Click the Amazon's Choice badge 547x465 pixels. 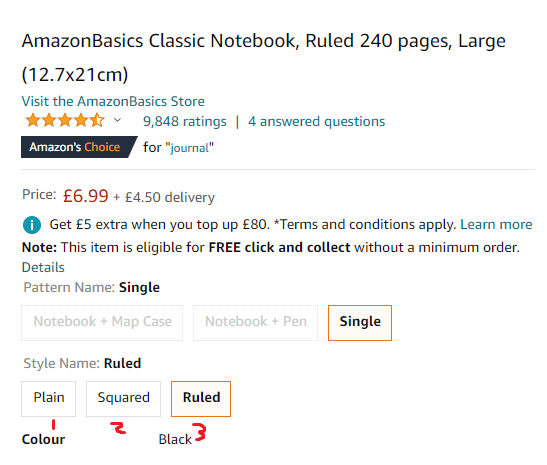pos(79,147)
